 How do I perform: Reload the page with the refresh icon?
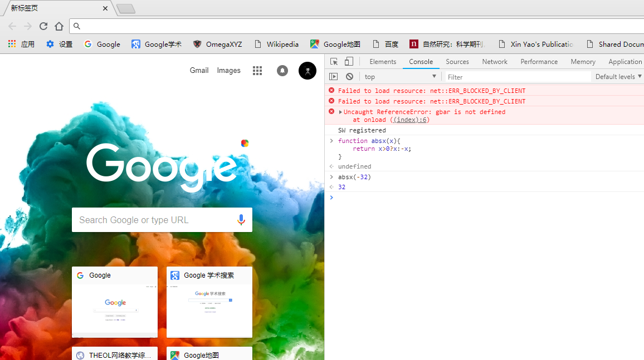[x=43, y=26]
